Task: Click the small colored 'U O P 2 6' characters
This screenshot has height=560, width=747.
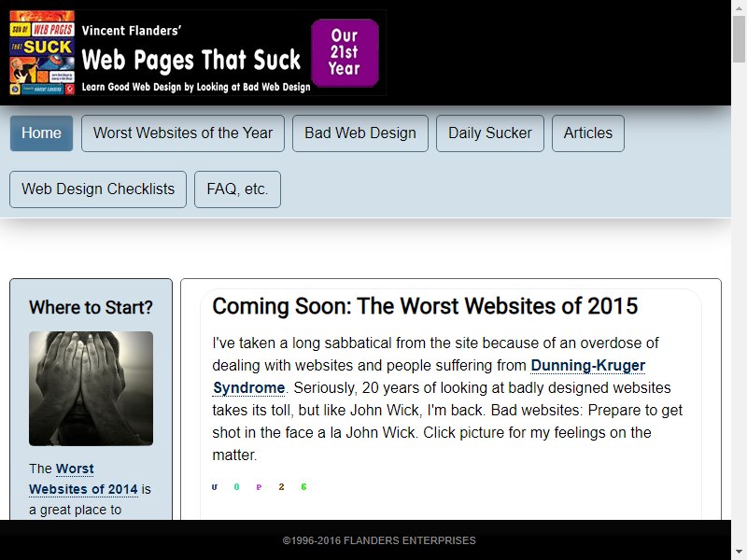Action: pyautogui.click(x=260, y=486)
